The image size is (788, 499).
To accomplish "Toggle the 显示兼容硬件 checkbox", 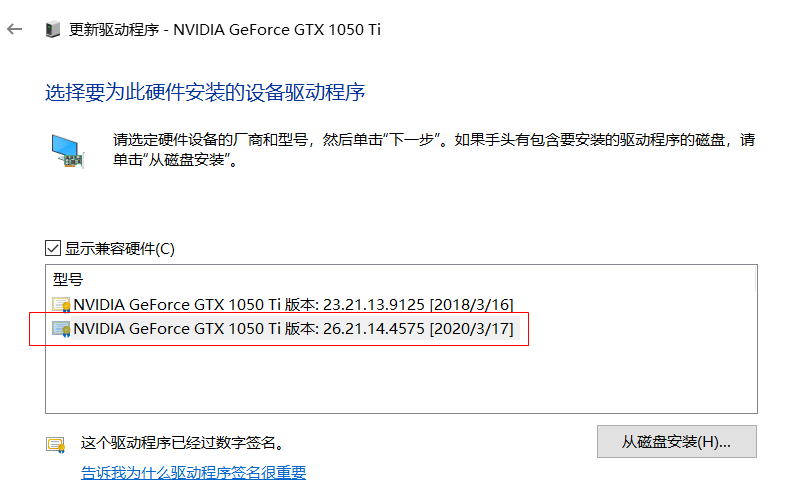I will [x=53, y=248].
